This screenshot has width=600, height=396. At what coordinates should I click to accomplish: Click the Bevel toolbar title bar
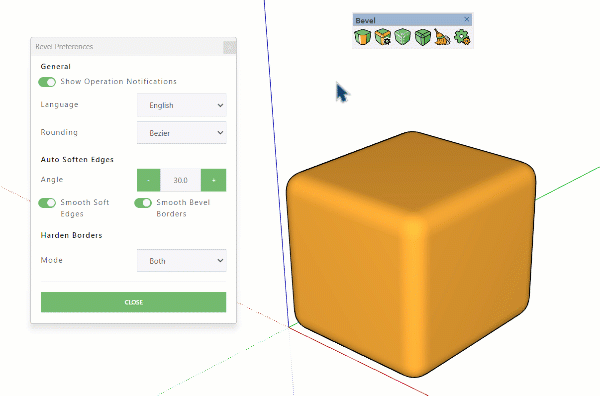(408, 20)
